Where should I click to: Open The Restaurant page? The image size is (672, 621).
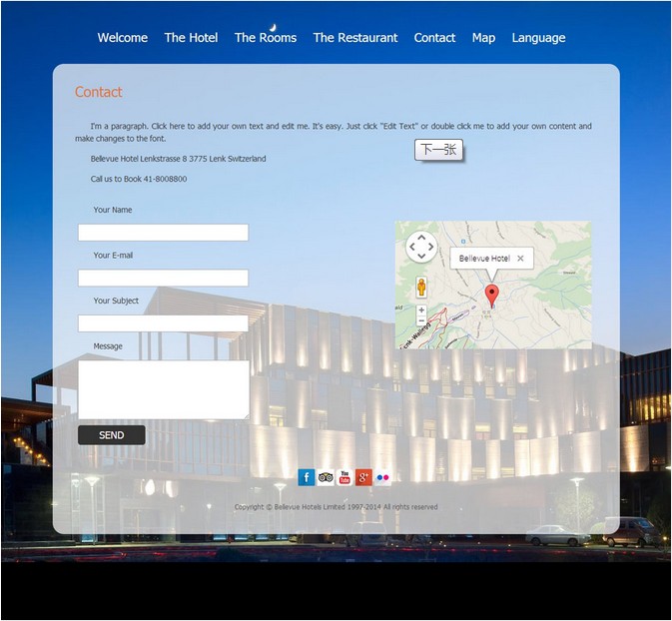coord(355,38)
